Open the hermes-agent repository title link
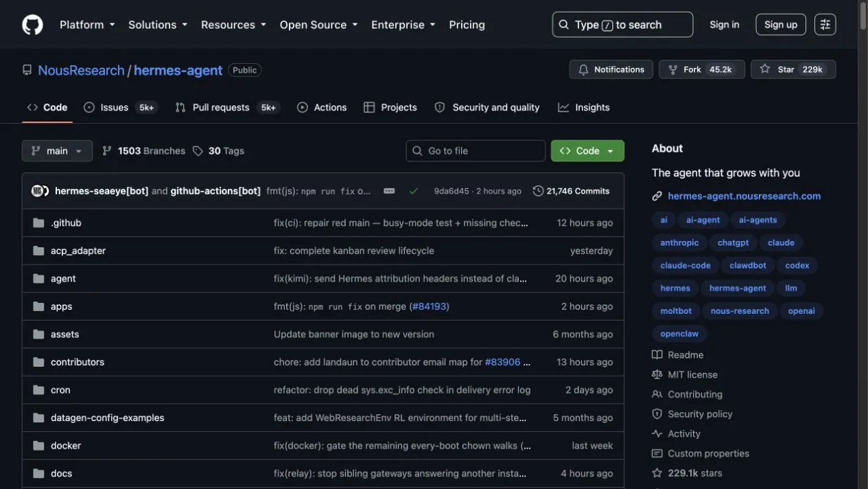The image size is (868, 489). [x=178, y=70]
